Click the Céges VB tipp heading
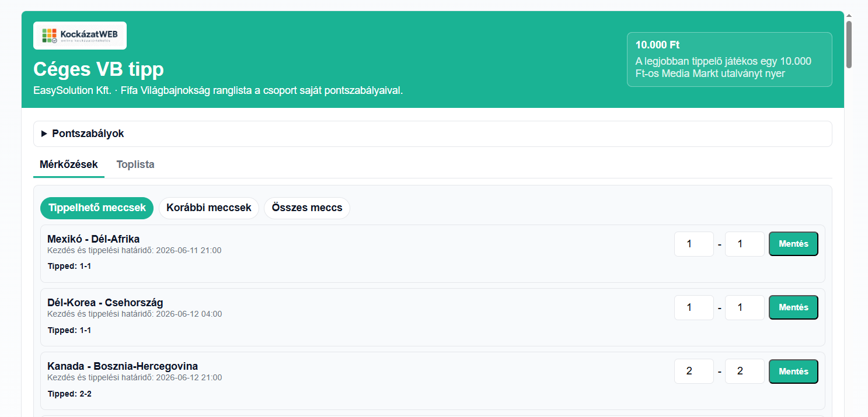868x417 pixels. (x=99, y=69)
